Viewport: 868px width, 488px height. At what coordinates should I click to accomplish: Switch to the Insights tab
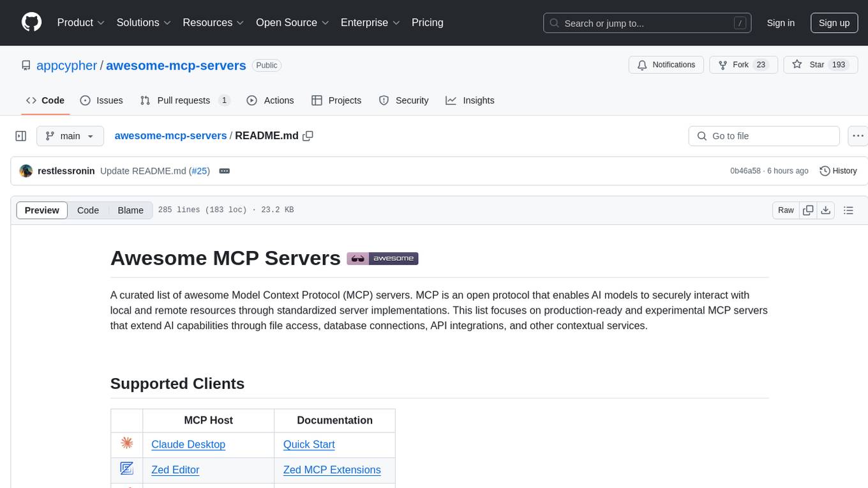pos(470,100)
